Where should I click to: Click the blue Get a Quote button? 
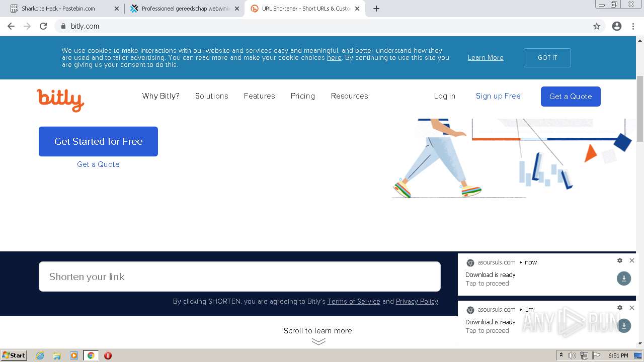click(x=571, y=97)
